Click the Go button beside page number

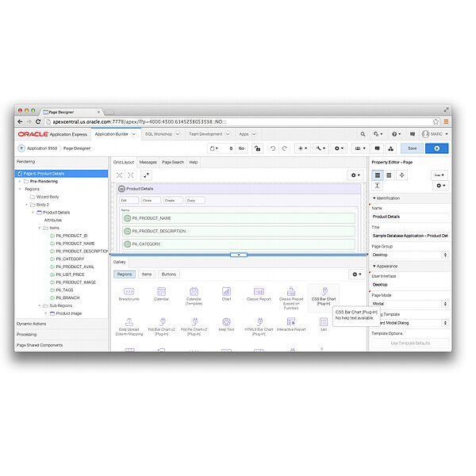(x=241, y=148)
